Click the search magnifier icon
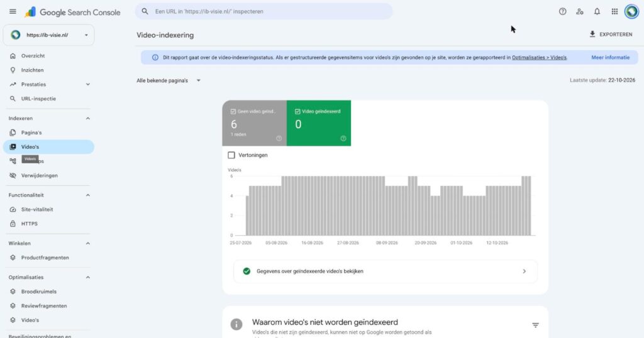The image size is (644, 338). 145,11
